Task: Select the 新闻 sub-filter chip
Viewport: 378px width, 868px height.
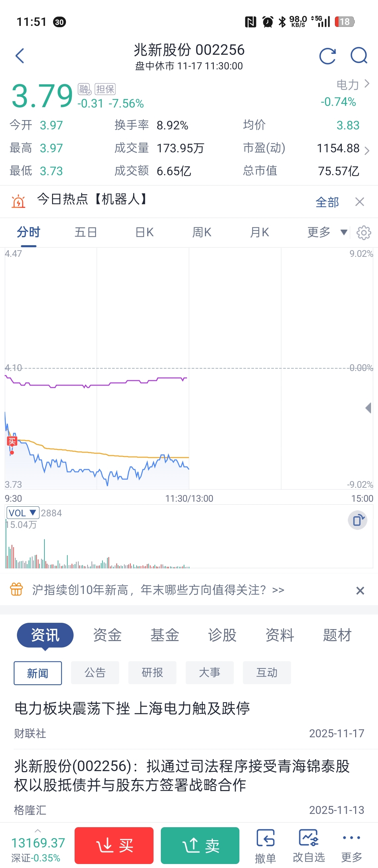Action: [38, 673]
